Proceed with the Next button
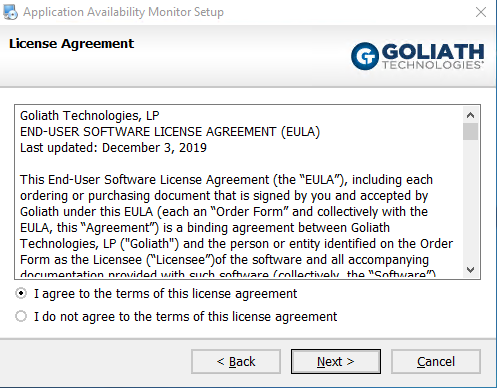The image size is (497, 388). pos(336,361)
